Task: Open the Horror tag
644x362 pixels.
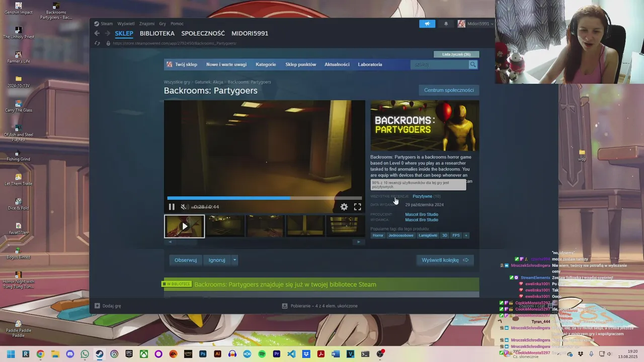Action: (x=378, y=235)
